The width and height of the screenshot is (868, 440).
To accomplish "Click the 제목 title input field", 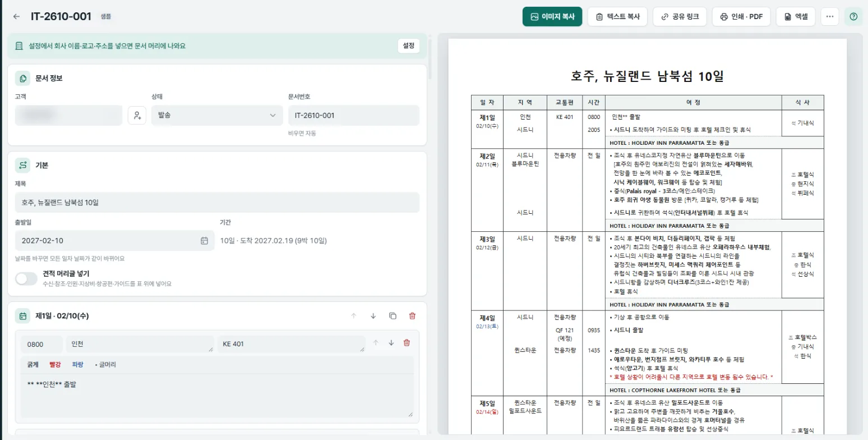I will [217, 202].
